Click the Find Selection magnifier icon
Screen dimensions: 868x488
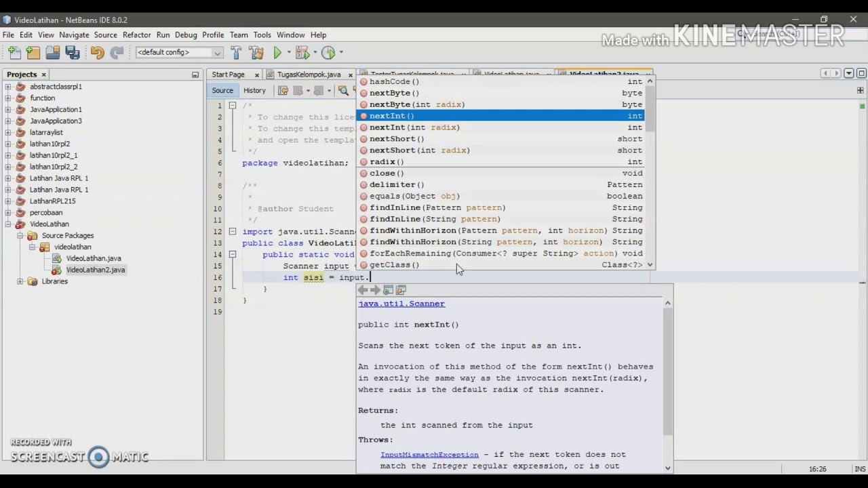[343, 91]
